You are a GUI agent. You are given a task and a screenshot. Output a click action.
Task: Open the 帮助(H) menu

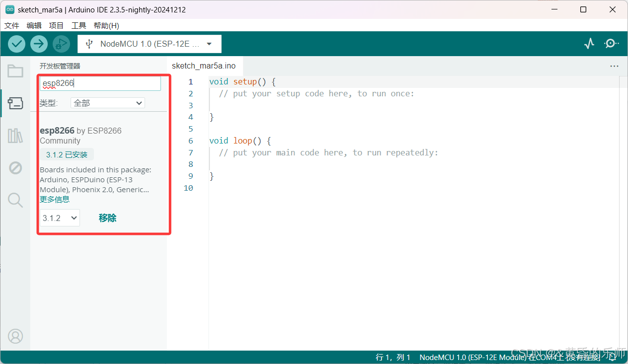pos(106,25)
